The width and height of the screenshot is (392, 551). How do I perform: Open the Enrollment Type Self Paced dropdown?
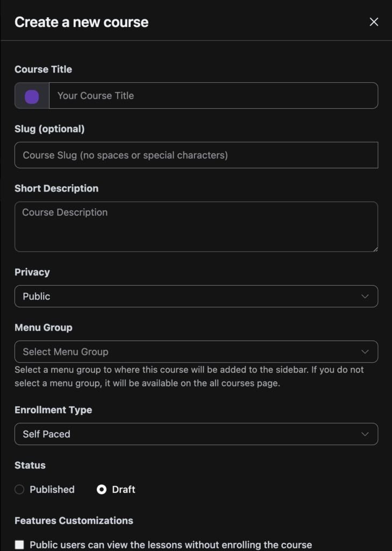tap(196, 434)
